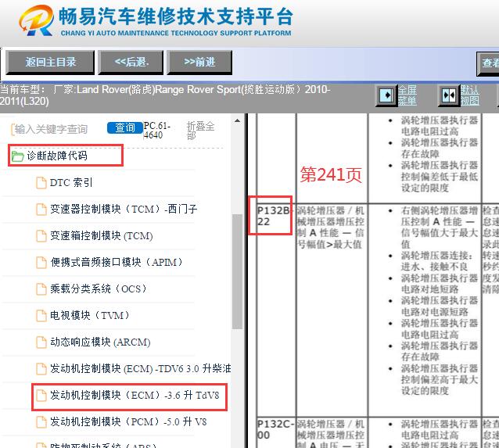The width and height of the screenshot is (499, 448).
Task: Go back with the <<后退 button
Action: pos(131,62)
